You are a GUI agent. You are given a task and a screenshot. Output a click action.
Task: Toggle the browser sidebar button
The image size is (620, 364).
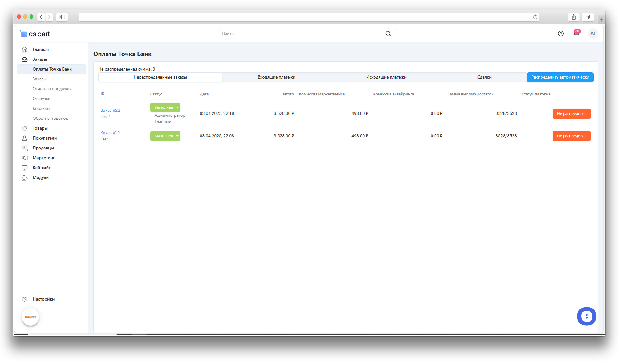click(62, 17)
